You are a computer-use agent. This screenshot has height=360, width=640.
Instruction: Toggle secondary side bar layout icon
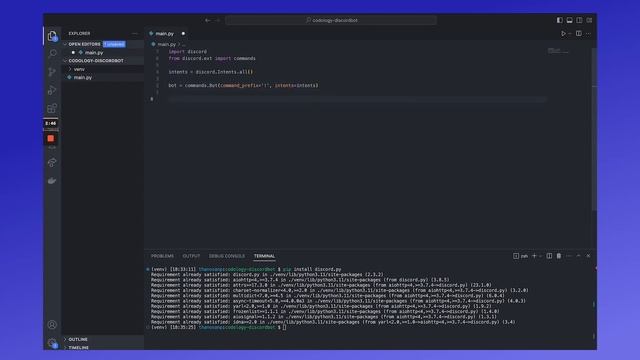point(579,20)
